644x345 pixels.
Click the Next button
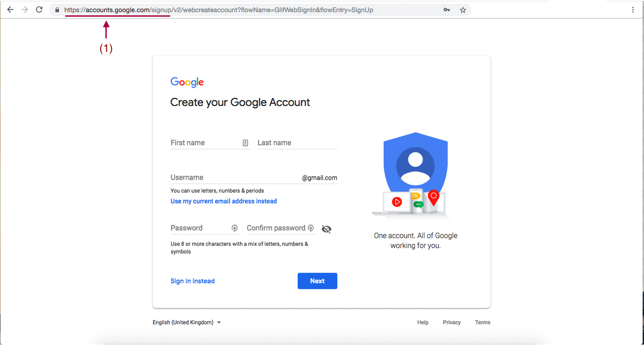(317, 281)
